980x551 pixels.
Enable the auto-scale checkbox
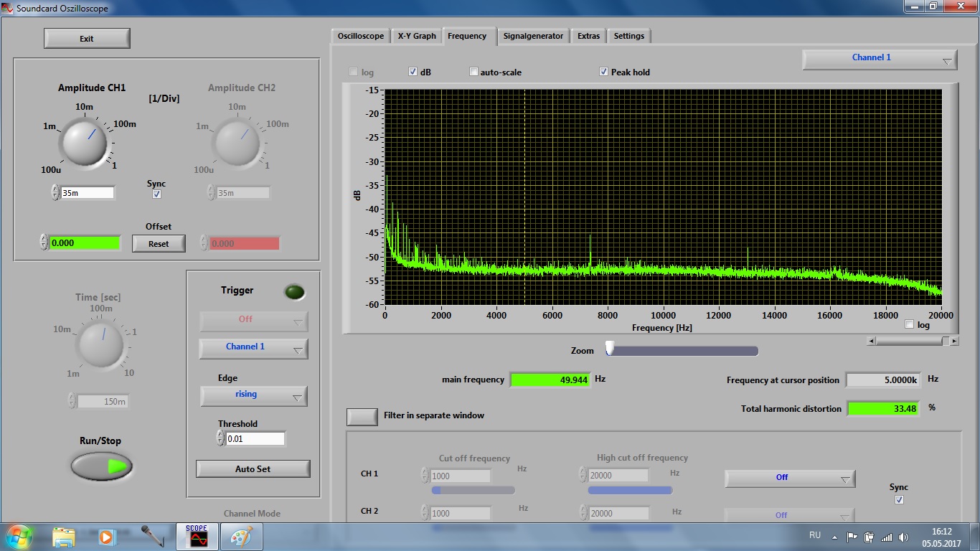click(473, 72)
